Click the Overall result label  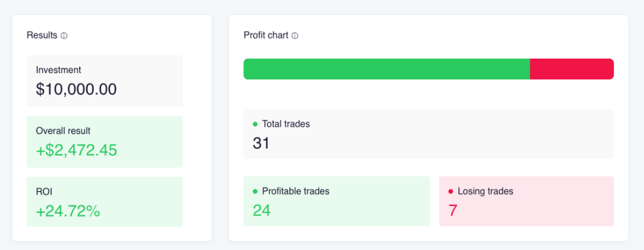coord(64,131)
